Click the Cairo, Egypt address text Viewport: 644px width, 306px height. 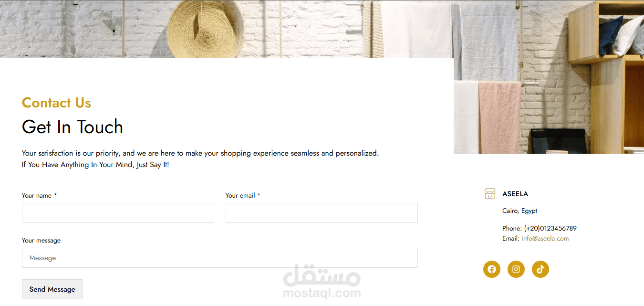(519, 211)
